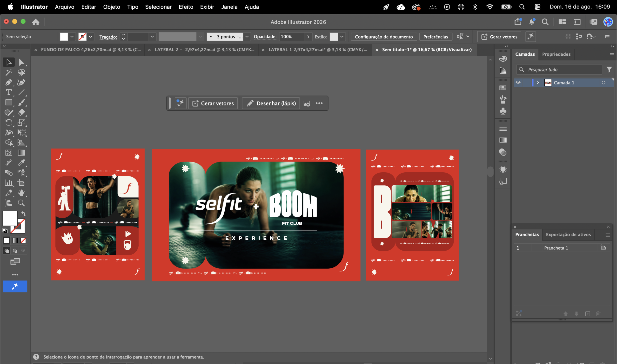
Task: Swap fill and stroke colors
Action: 24,214
